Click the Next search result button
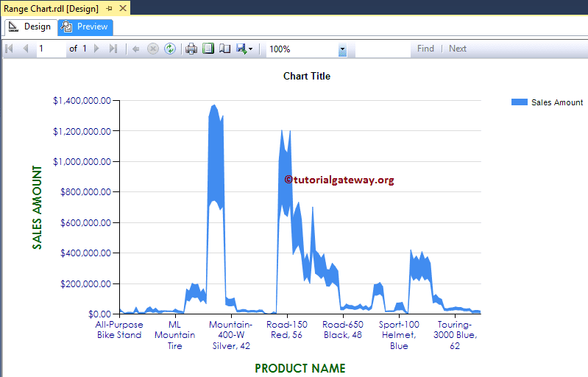 click(458, 49)
